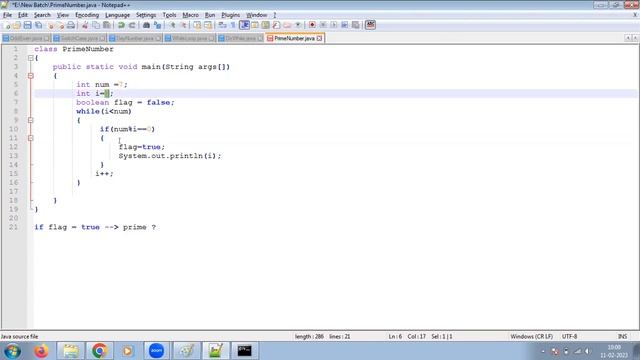Open the Settings menu
This screenshot has width=640, height=360.
[146, 15]
